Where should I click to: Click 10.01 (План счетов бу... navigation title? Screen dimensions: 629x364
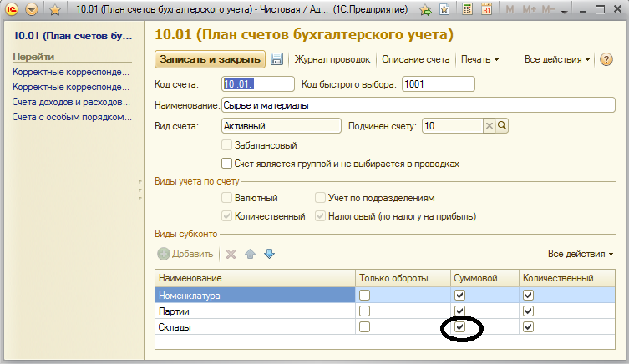tap(73, 36)
